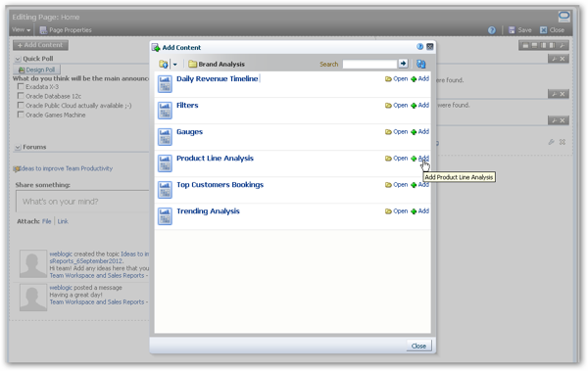
Task: Open the View menu
Action: pos(21,29)
